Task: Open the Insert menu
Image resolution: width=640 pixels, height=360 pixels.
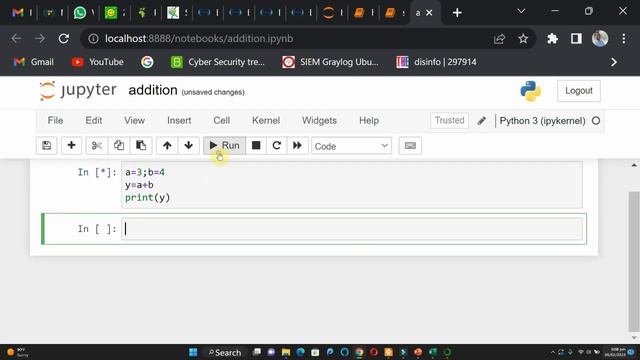Action: pyautogui.click(x=179, y=120)
